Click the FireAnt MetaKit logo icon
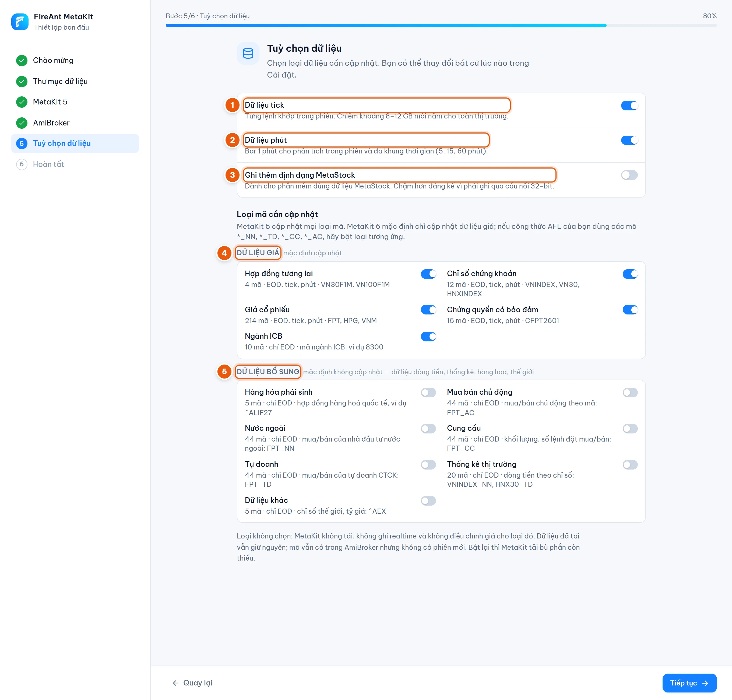The image size is (732, 700). click(20, 22)
